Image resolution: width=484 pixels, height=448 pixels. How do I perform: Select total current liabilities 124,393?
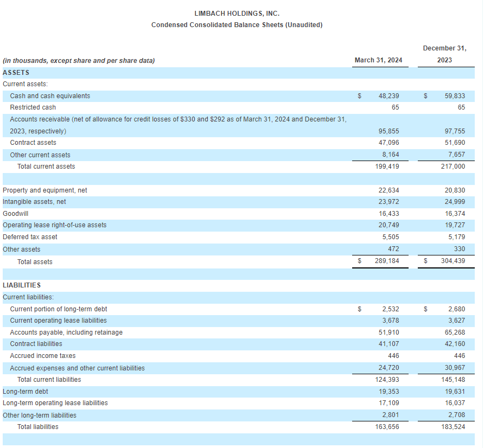(387, 380)
